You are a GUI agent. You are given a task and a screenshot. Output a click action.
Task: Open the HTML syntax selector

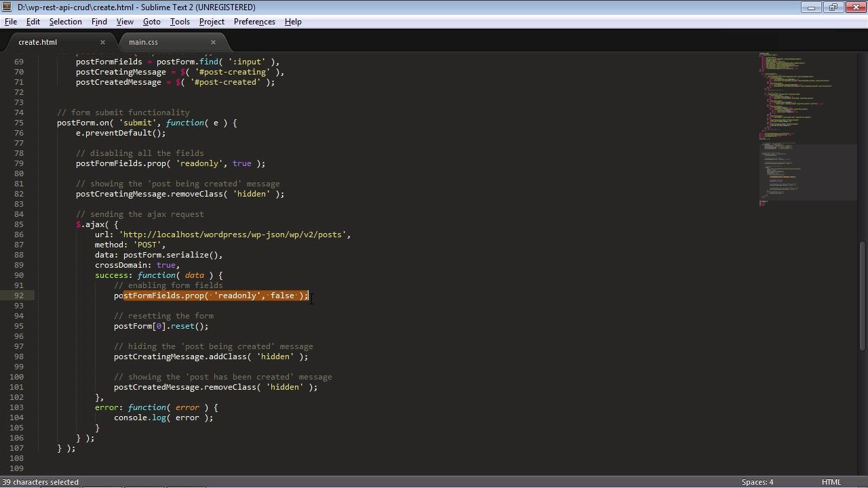[x=831, y=482]
